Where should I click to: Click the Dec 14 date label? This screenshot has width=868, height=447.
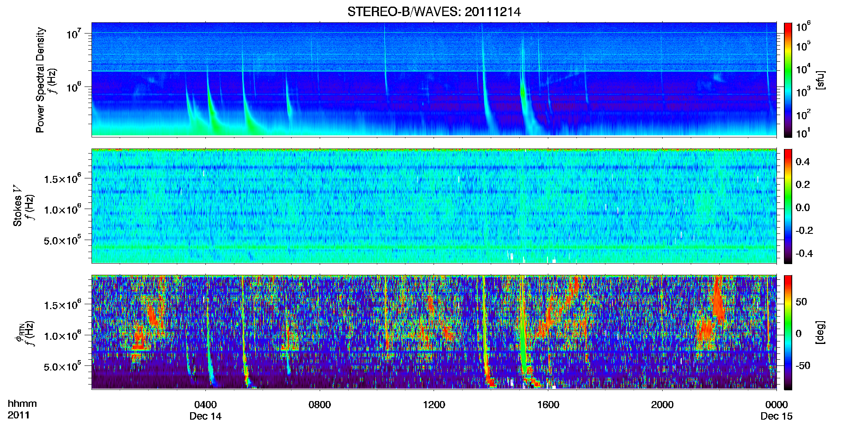point(205,416)
